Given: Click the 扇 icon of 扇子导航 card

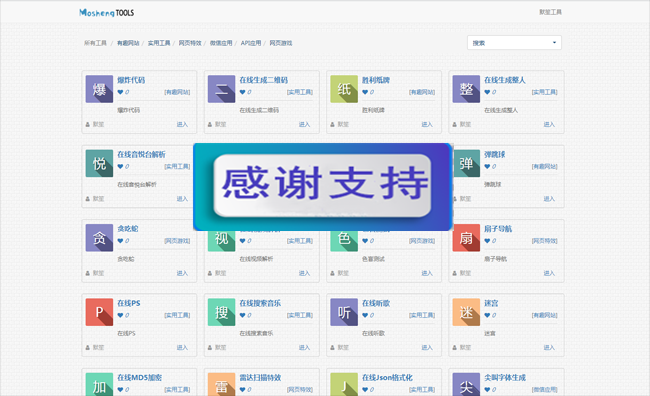Looking at the screenshot, I should [466, 238].
